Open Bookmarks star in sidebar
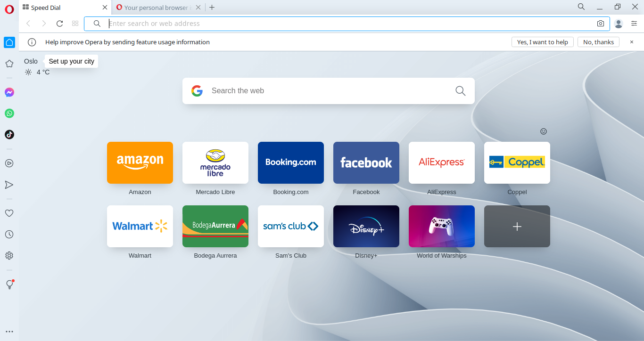This screenshot has height=341, width=644. (x=9, y=64)
